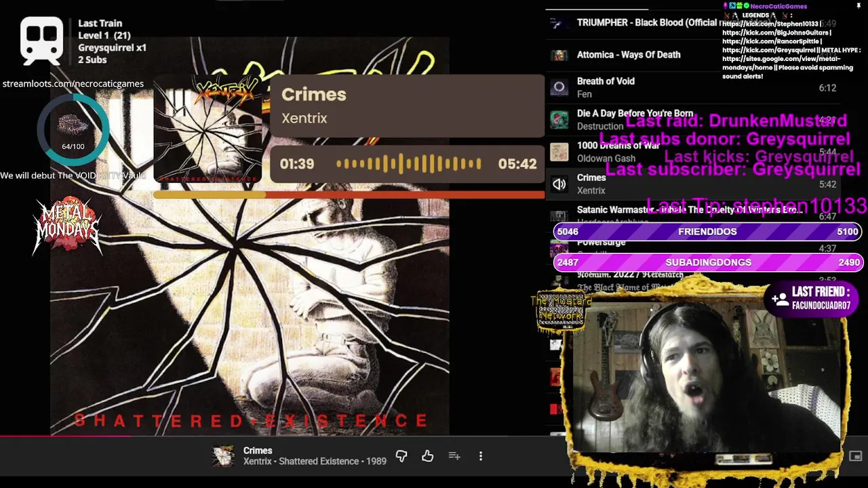
Task: Click the 6:12 duration of Breath of Void
Action: (827, 87)
